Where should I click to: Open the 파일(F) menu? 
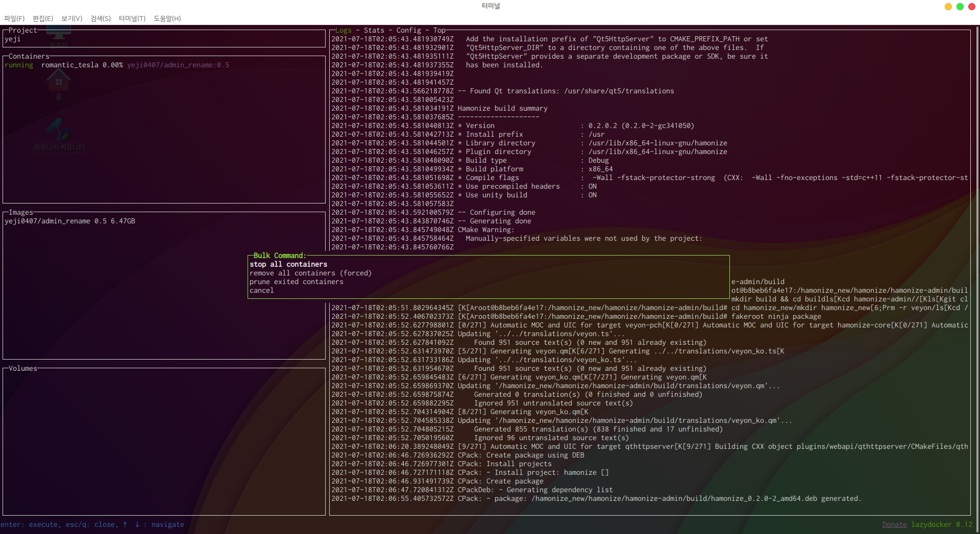coord(14,18)
